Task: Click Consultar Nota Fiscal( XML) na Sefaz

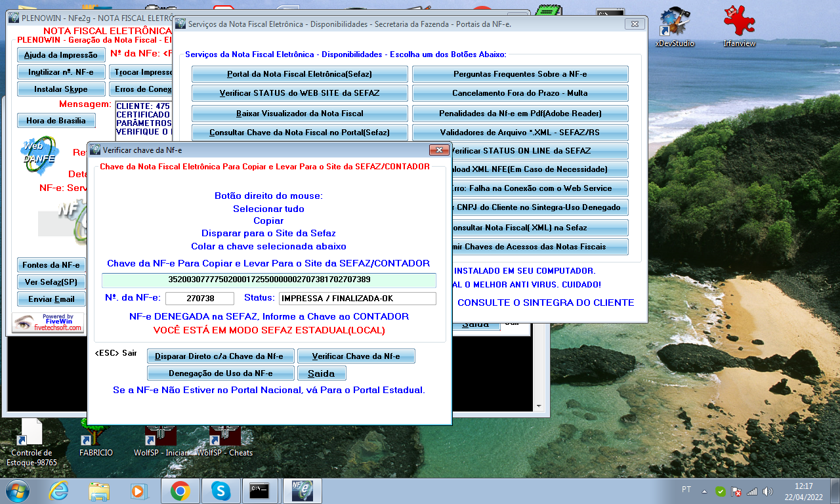Action: tap(539, 228)
